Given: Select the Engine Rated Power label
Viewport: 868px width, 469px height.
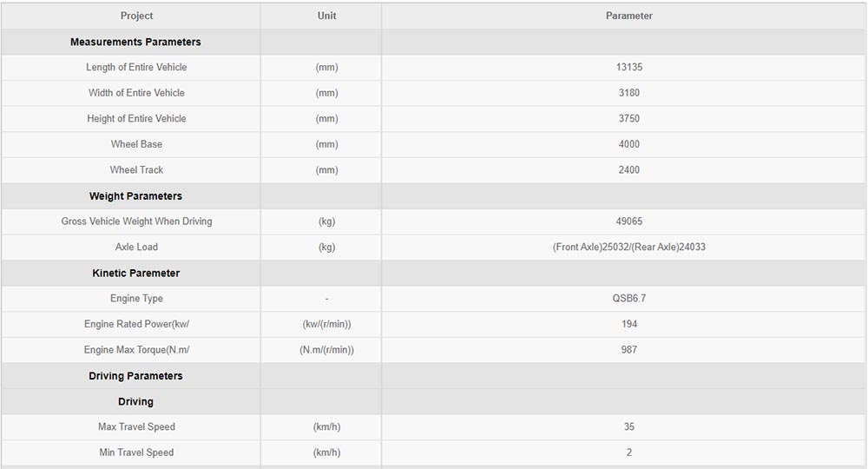Looking at the screenshot, I should tap(136, 324).
